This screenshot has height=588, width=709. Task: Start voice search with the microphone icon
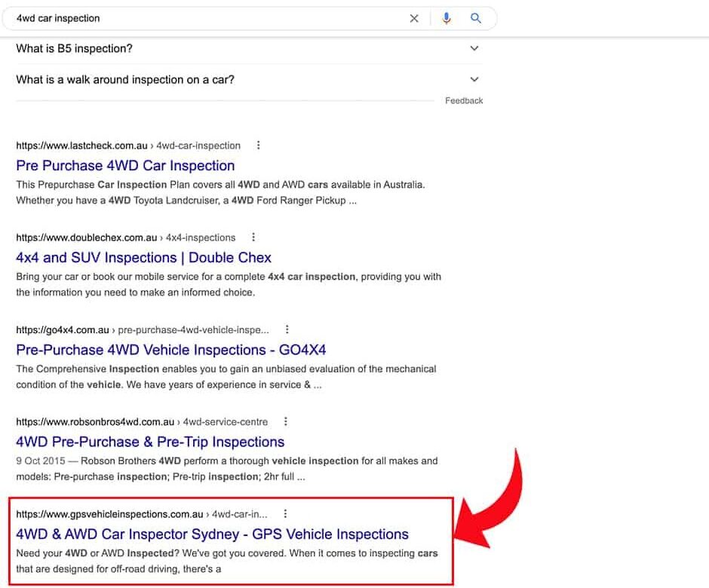(447, 18)
